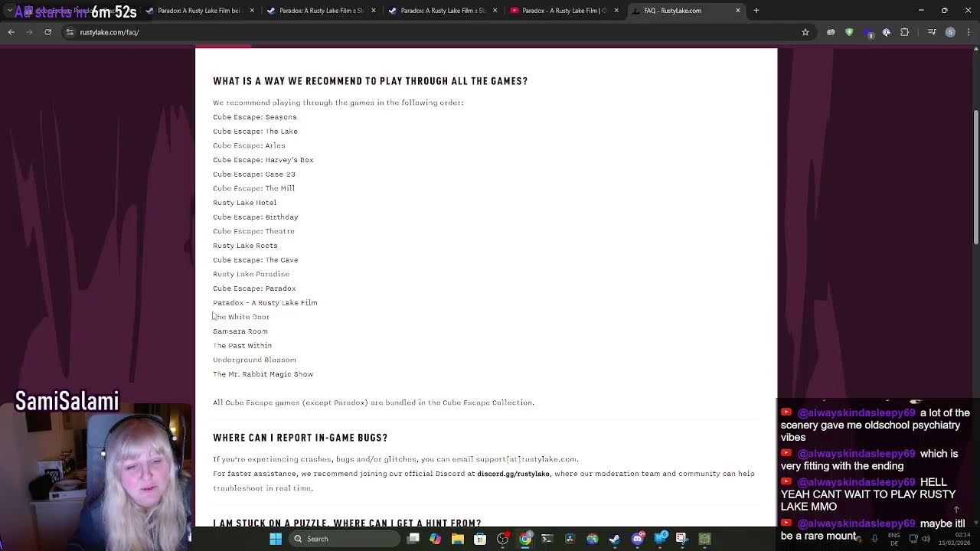
Task: Click 'Paradox - A Rusty Lake Film' entry
Action: tap(265, 303)
